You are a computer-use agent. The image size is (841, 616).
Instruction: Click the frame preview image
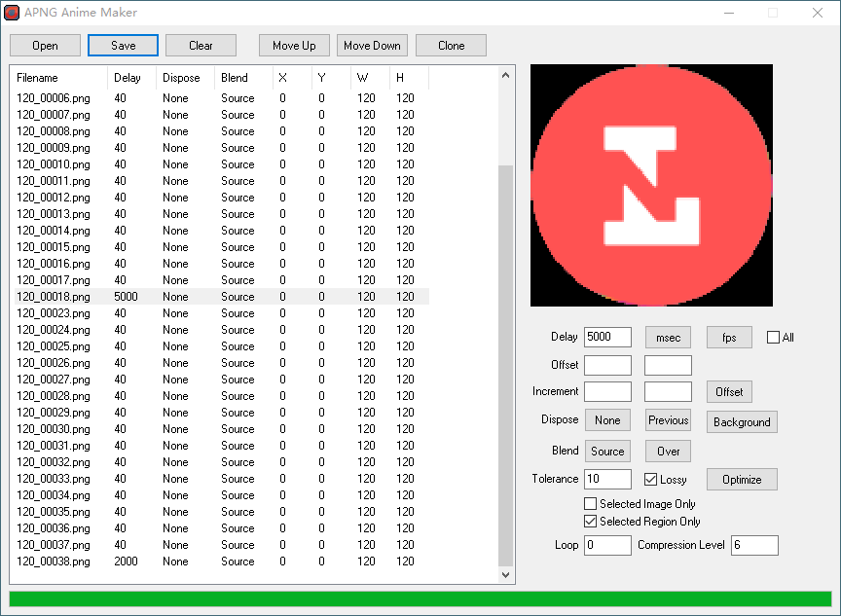[x=651, y=186]
